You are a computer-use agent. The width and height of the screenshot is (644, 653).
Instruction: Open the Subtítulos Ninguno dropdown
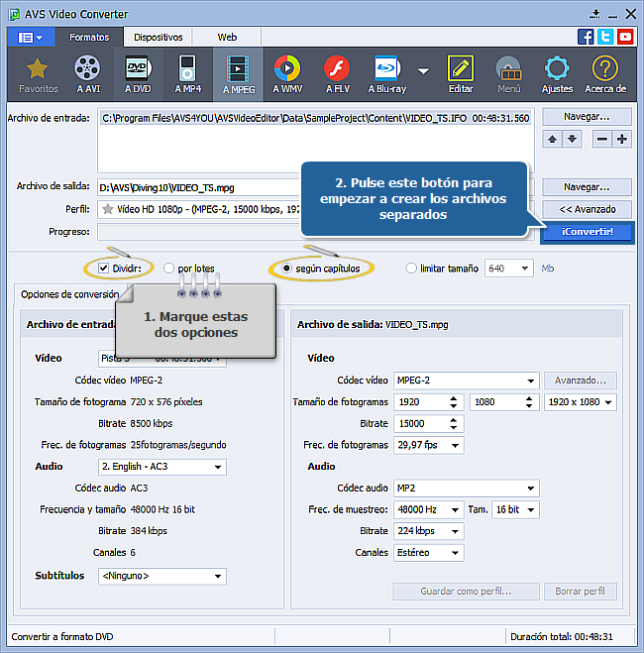tap(162, 576)
